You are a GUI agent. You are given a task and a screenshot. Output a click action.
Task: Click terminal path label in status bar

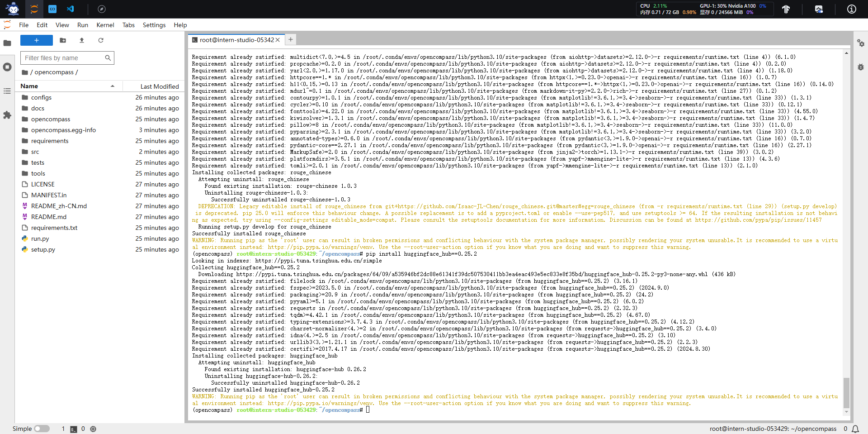(773, 429)
